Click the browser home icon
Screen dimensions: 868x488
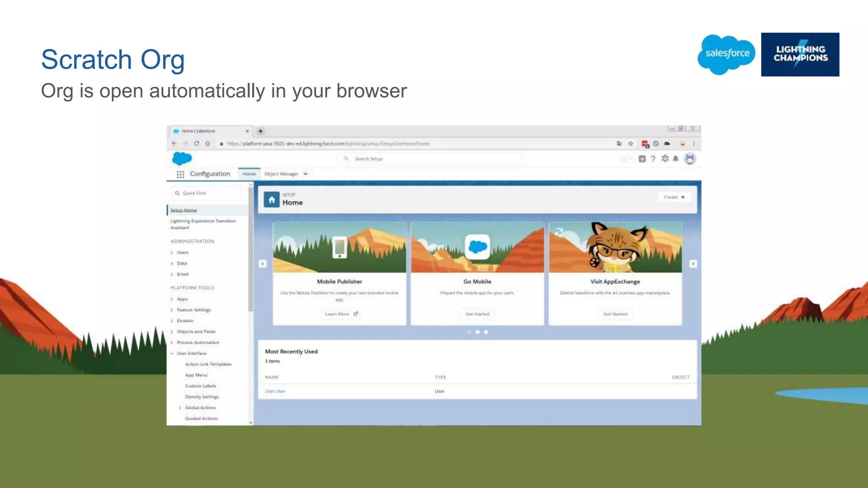click(x=208, y=144)
